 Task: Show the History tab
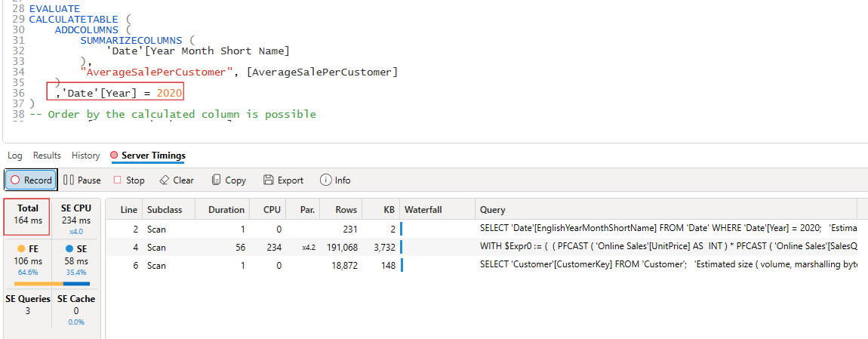85,156
